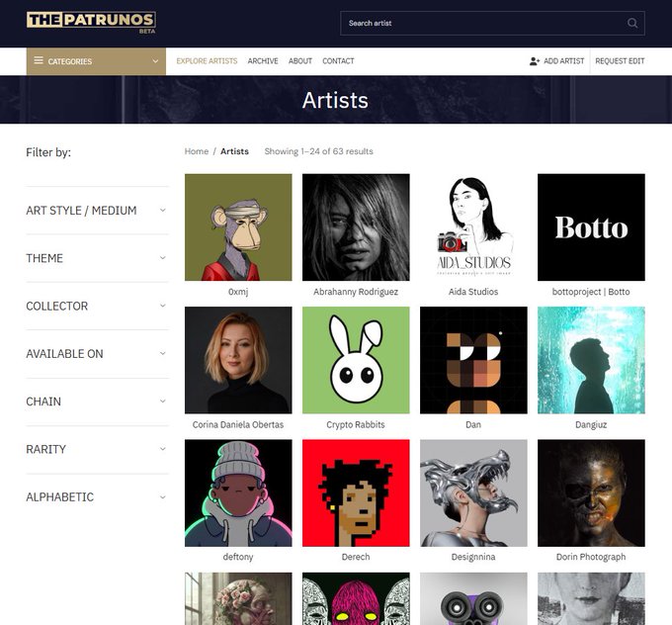Open the Crypto Rabbits bunny thumbnail
672x625 pixels.
[x=356, y=360]
